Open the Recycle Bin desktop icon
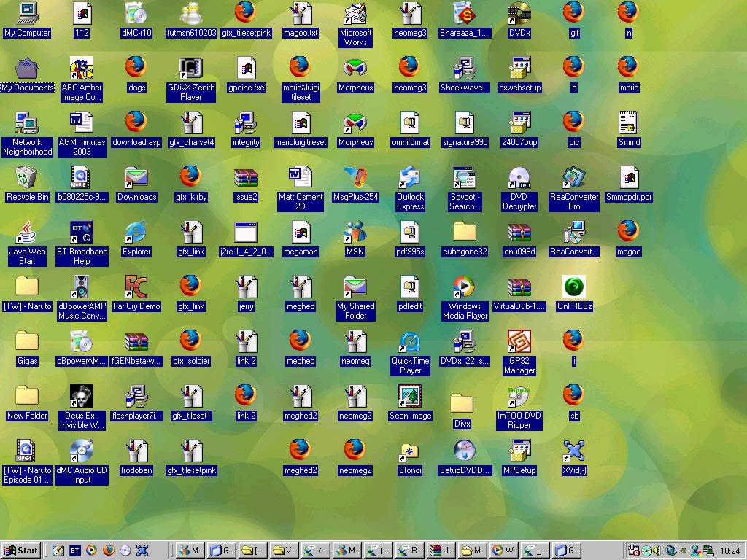 (27, 178)
